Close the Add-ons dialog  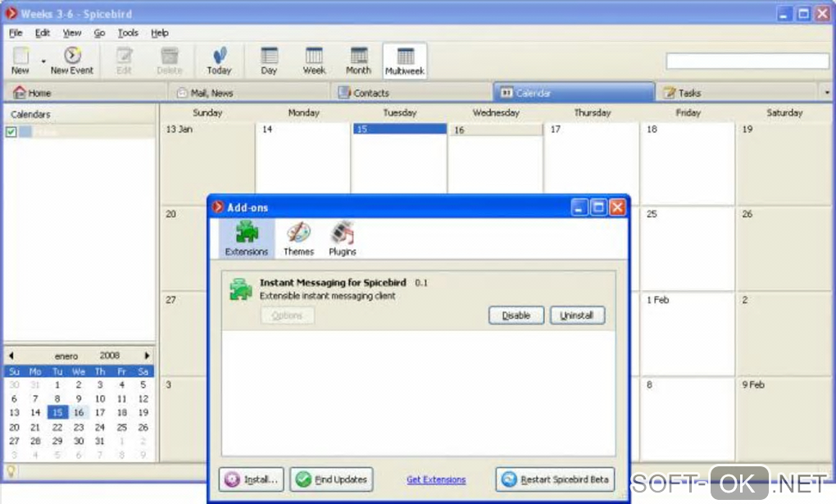click(x=617, y=207)
